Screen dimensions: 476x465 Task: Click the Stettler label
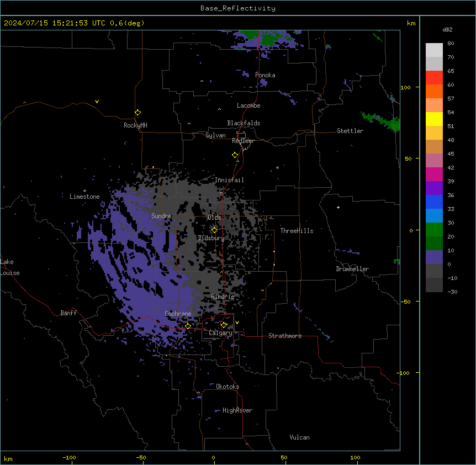tap(350, 131)
